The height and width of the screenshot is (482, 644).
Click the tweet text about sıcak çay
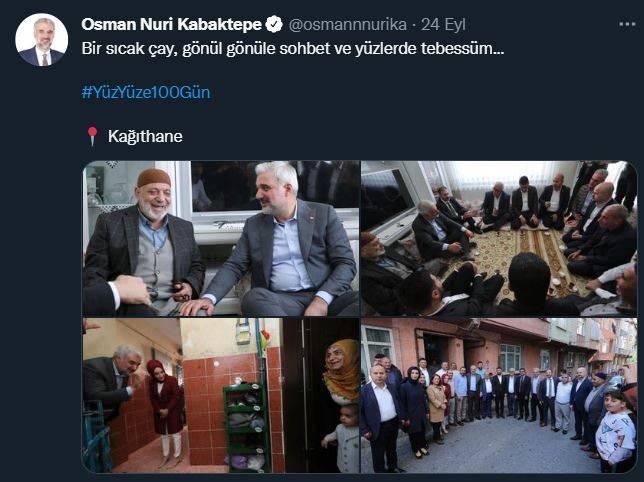click(x=292, y=49)
